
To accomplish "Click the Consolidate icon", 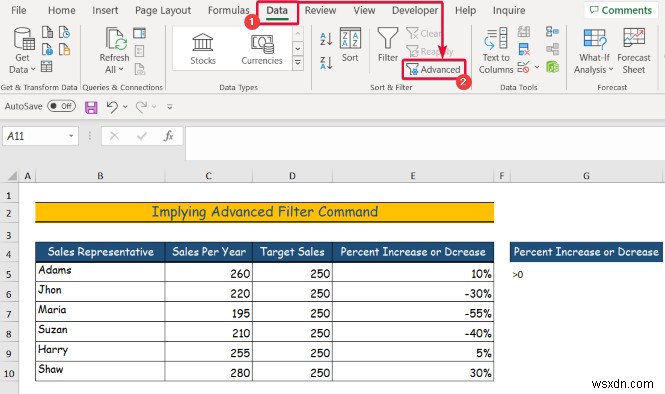I will click(552, 32).
